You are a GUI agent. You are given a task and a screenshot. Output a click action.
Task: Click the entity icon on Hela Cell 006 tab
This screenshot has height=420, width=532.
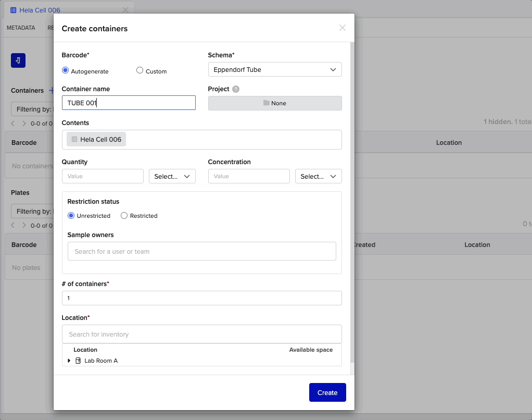(x=13, y=10)
